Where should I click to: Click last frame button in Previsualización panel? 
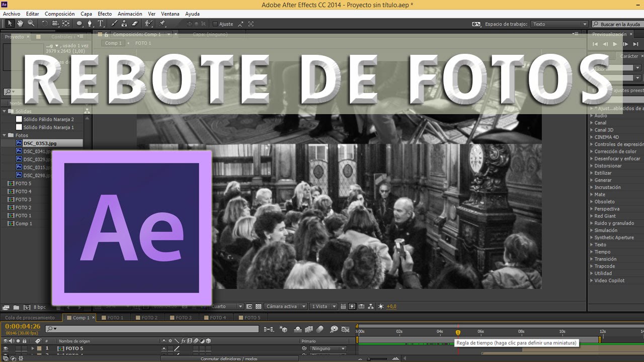point(635,44)
